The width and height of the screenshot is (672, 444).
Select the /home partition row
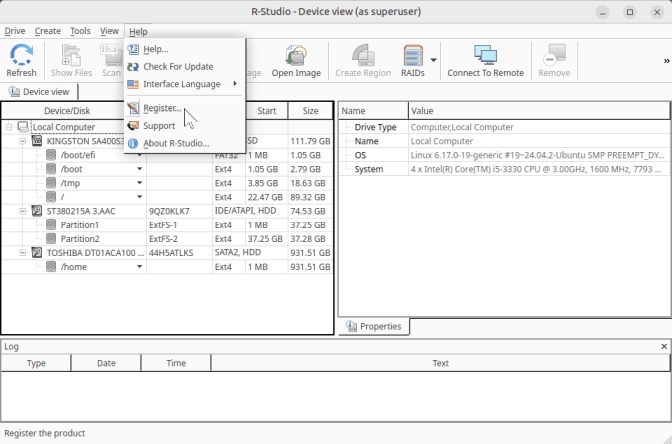click(x=167, y=267)
